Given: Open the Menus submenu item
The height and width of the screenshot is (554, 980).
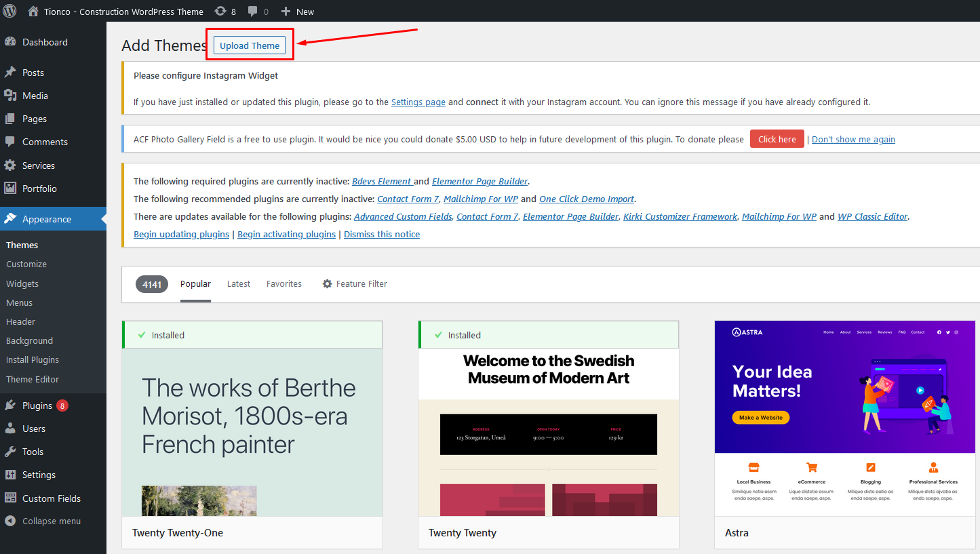Looking at the screenshot, I should tap(20, 302).
